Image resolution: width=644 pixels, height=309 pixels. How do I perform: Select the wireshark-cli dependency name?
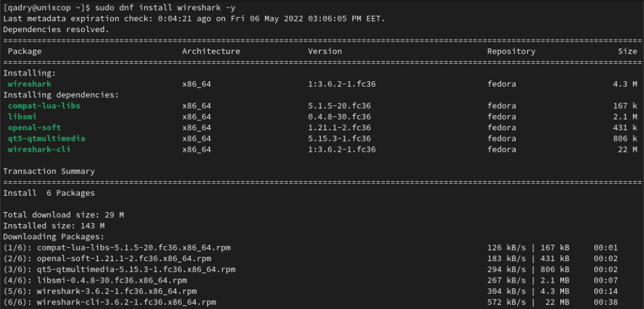[x=39, y=149]
